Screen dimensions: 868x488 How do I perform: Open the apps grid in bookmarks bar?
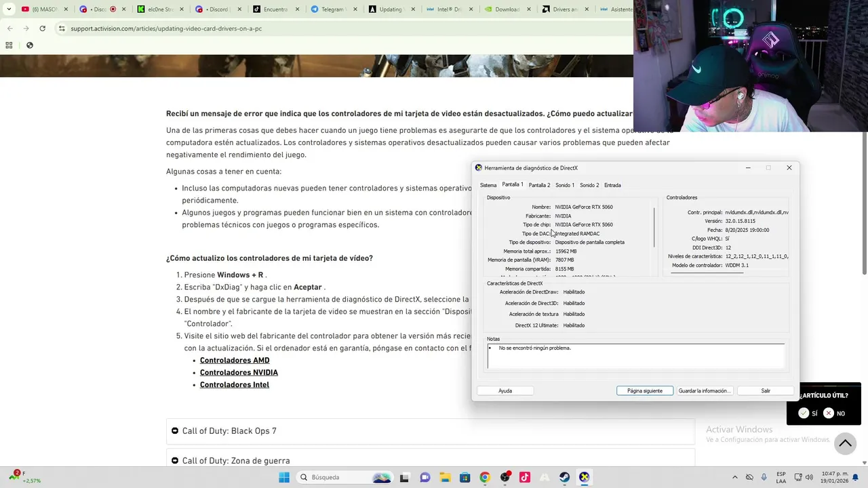[9, 45]
